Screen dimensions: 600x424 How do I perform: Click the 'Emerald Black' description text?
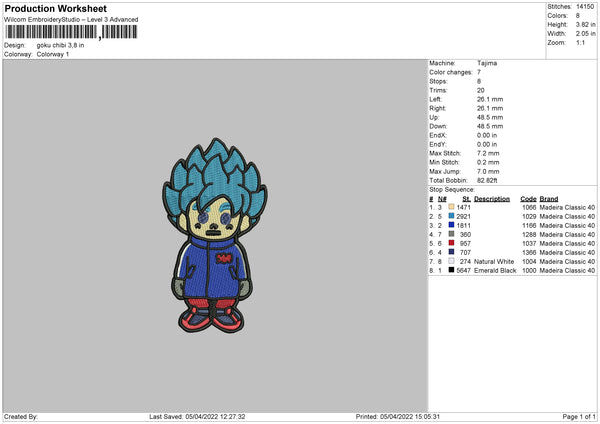point(495,271)
